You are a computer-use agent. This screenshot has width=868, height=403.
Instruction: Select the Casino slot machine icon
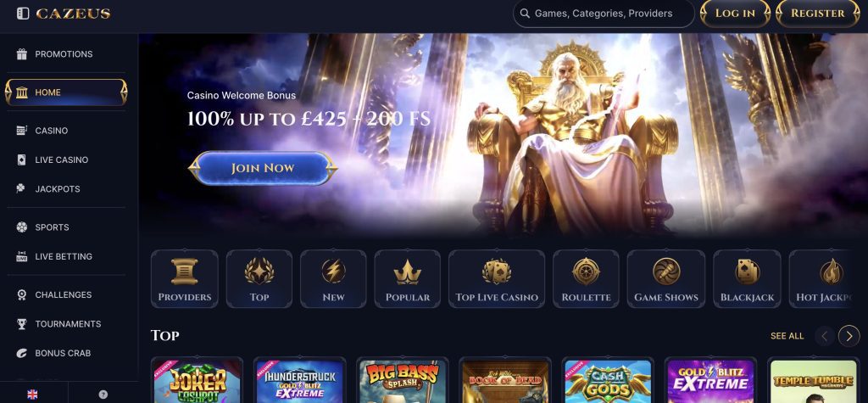[x=21, y=131]
